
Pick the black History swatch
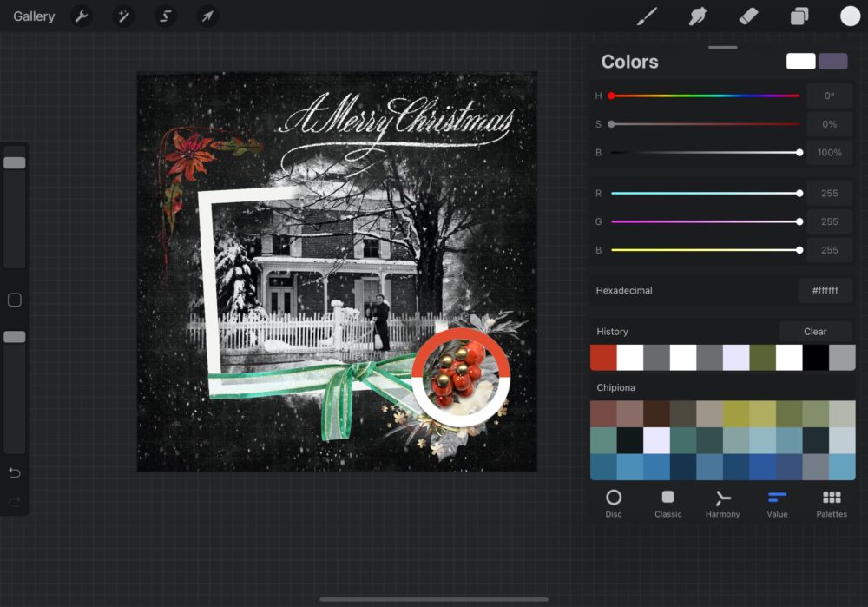click(x=816, y=357)
